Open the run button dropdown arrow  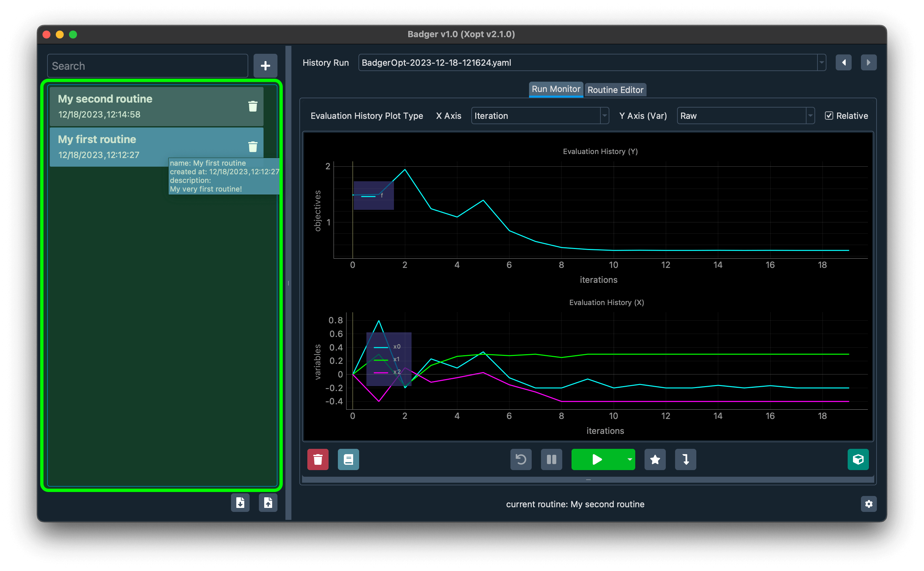630,459
